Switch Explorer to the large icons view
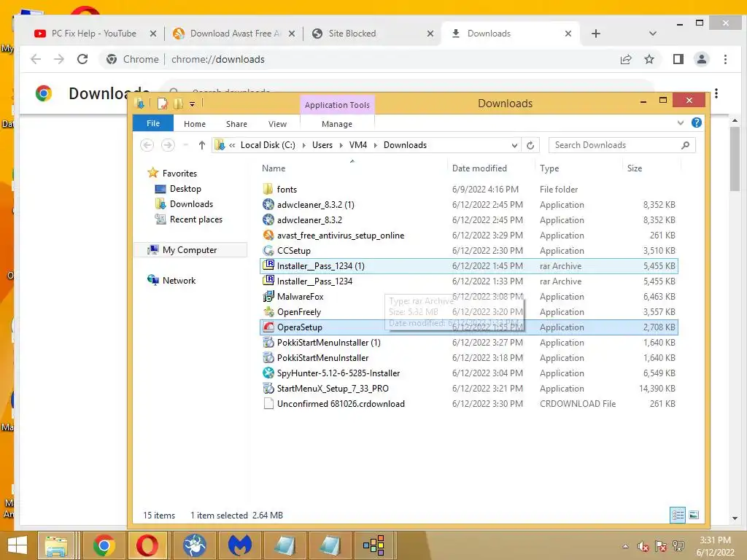 click(694, 515)
